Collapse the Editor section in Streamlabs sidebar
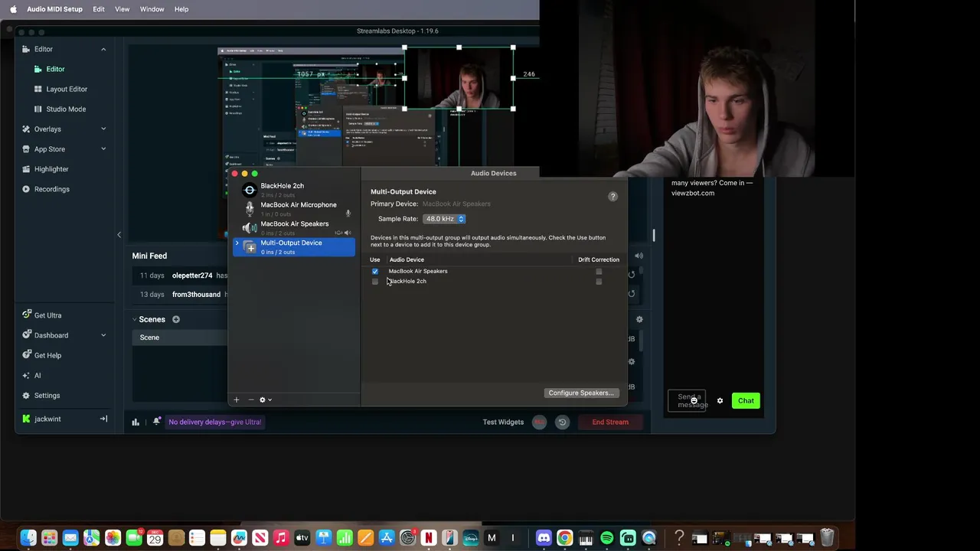Image resolution: width=980 pixels, height=551 pixels. coord(103,49)
